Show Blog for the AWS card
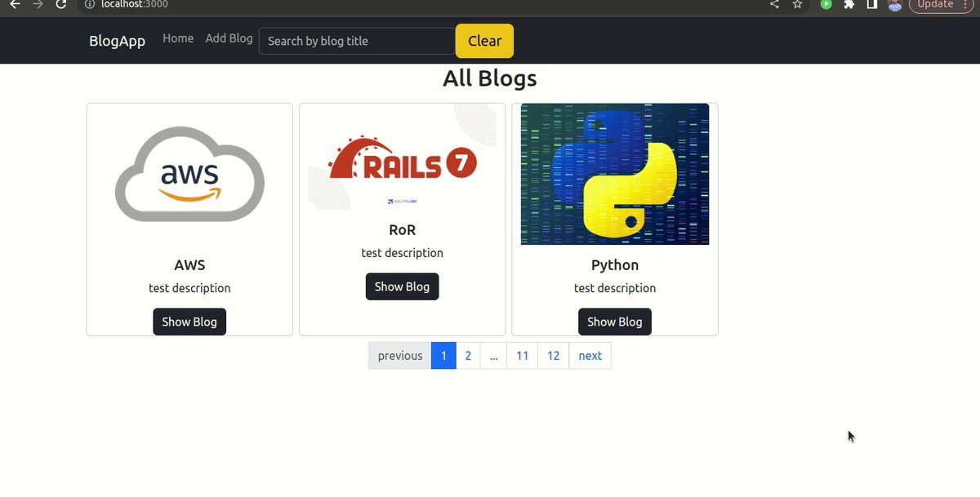The height and width of the screenshot is (497, 980). tap(189, 322)
